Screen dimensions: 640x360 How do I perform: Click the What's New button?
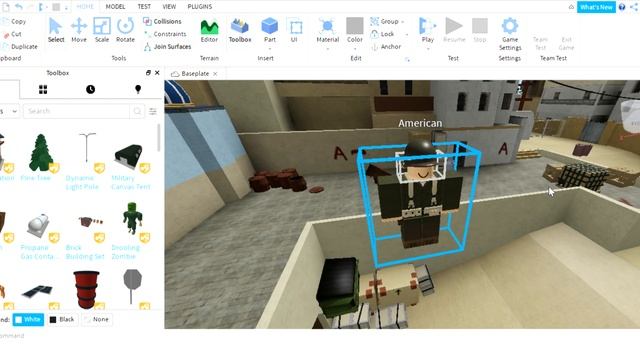pos(596,7)
